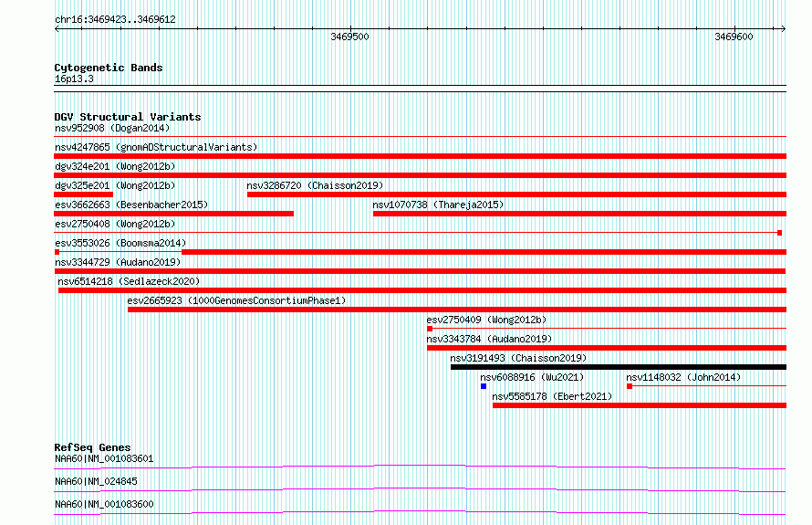The image size is (812, 525).
Task: Click the esv2665923 red variant bar
Action: click(x=457, y=310)
